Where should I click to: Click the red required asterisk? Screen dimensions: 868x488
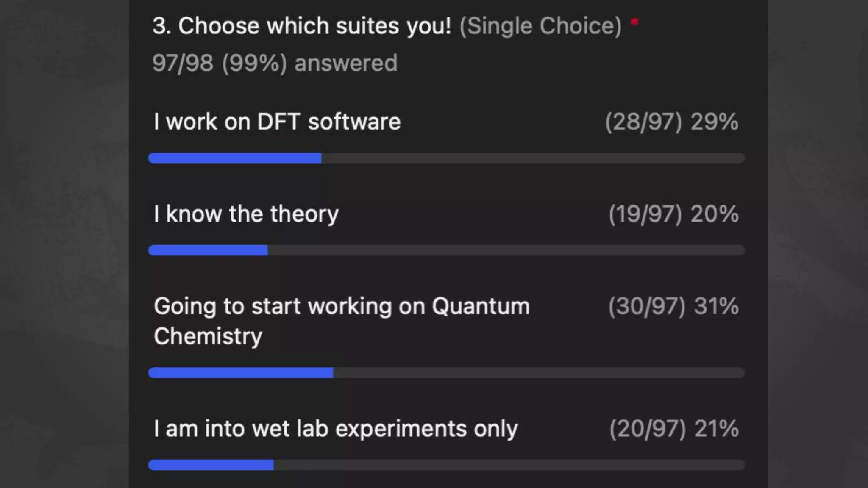[x=634, y=22]
